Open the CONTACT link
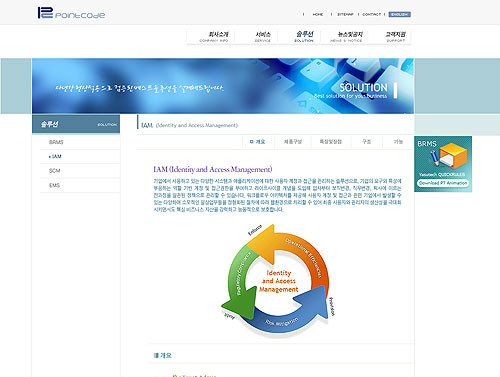The width and height of the screenshot is (500, 377). (x=371, y=14)
